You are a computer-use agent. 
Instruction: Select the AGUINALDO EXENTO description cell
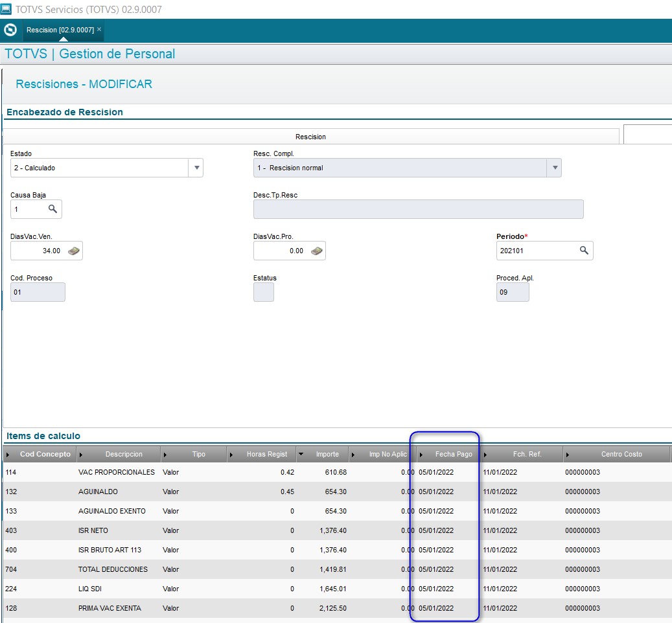(x=112, y=511)
